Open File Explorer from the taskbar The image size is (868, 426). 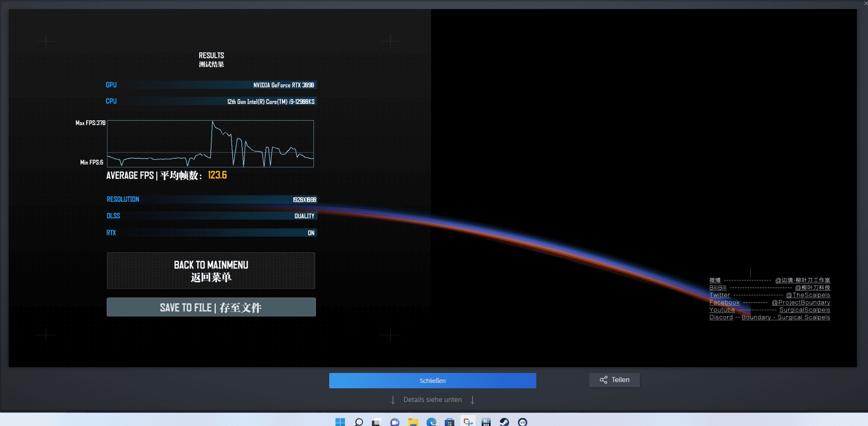tap(413, 422)
